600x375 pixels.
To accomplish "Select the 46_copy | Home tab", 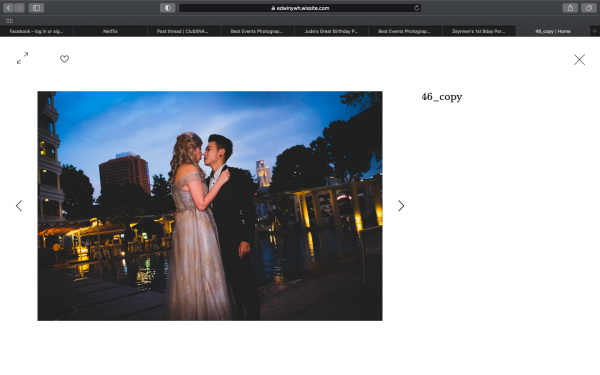I will [553, 31].
